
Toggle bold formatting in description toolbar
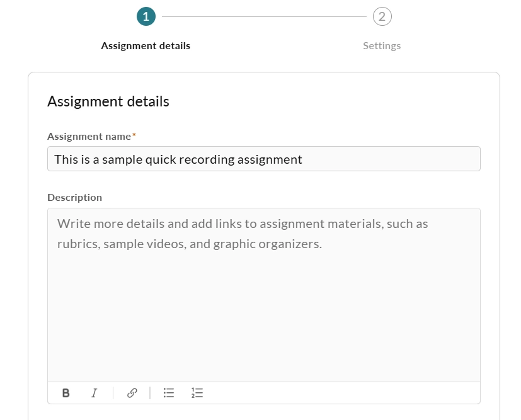[x=66, y=393]
